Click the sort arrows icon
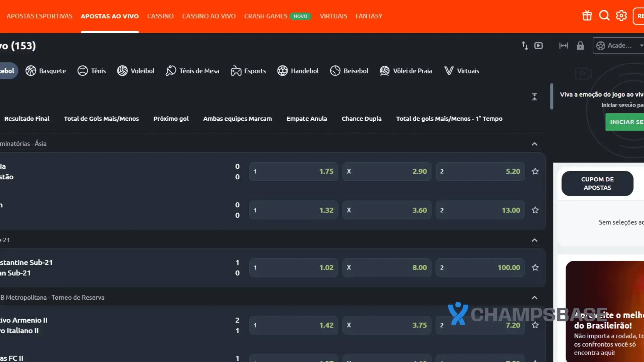The image size is (644, 362). pos(525,46)
